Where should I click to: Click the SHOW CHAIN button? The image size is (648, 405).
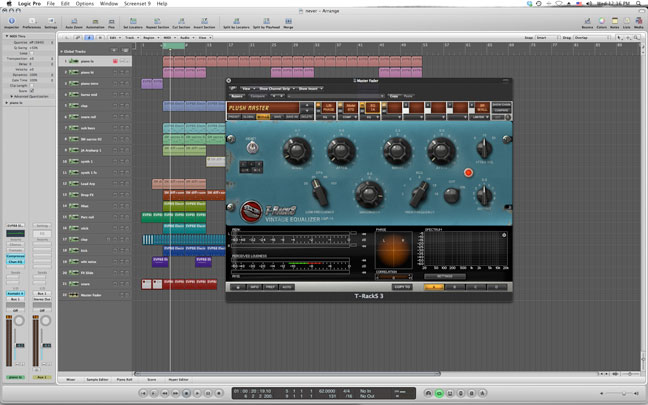(501, 105)
